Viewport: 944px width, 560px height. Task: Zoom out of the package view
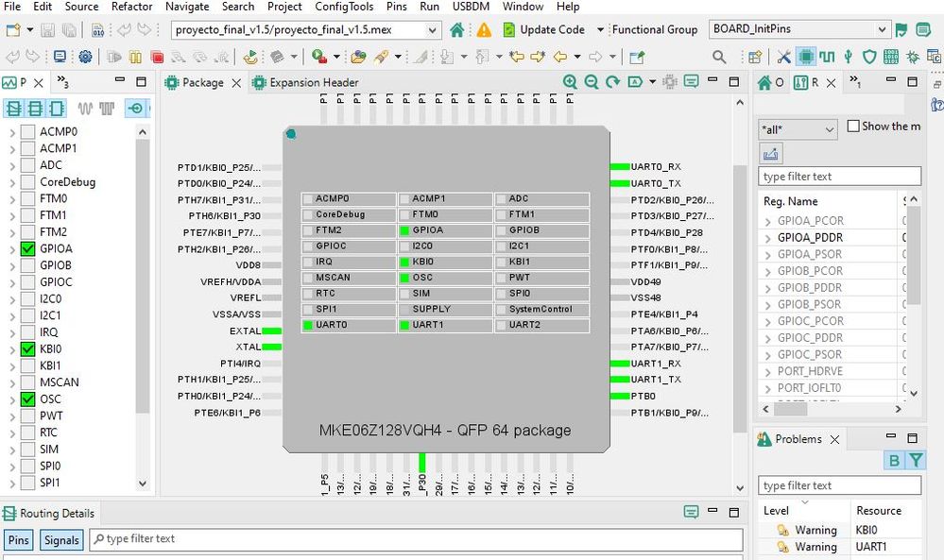coord(592,82)
